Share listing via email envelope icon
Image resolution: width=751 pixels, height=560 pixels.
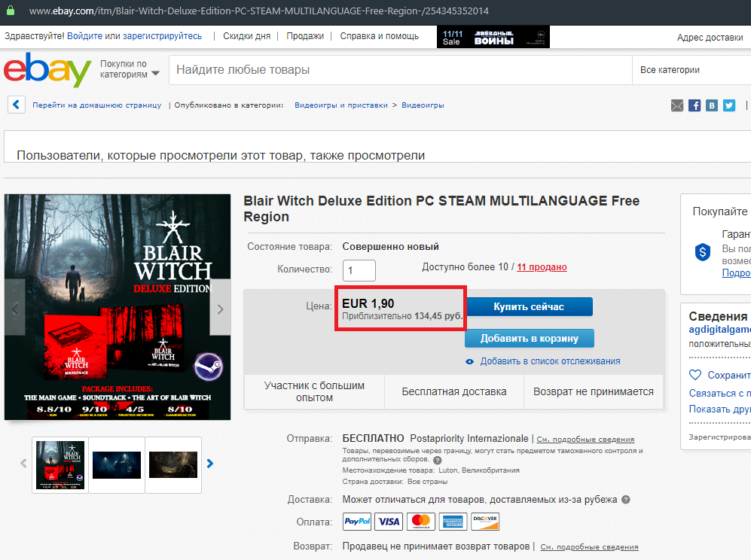(x=677, y=105)
